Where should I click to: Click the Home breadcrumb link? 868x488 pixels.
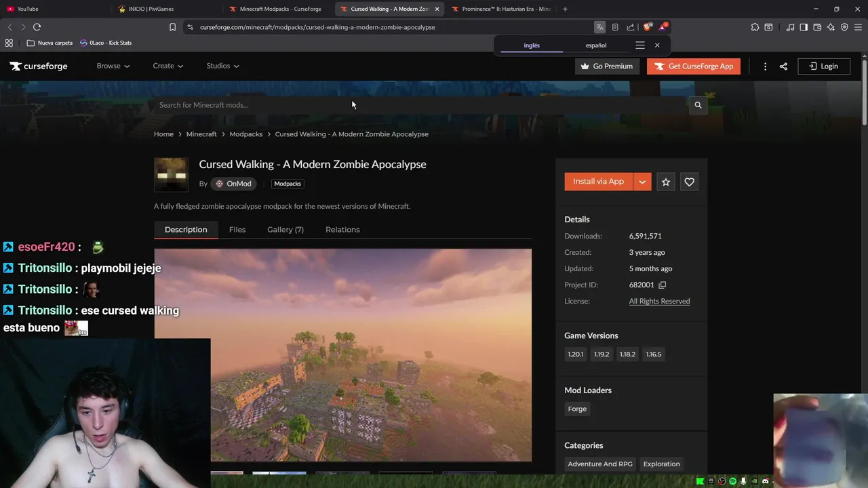point(163,134)
